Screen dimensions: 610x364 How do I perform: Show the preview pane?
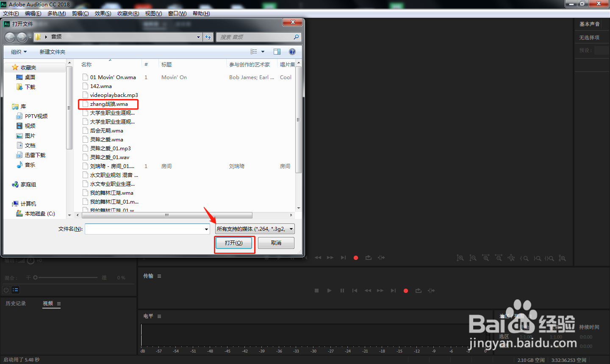tap(277, 52)
